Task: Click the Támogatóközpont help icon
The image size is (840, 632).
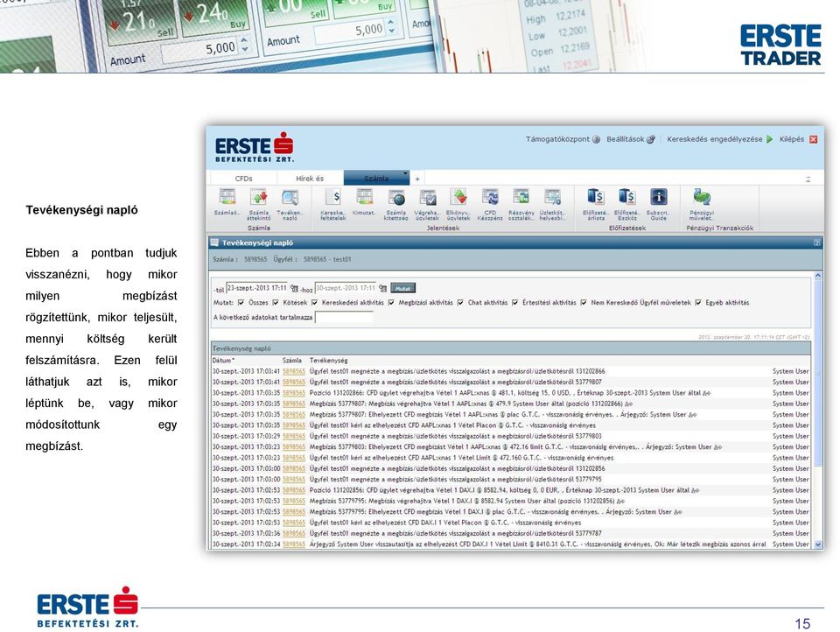Action: tap(596, 139)
